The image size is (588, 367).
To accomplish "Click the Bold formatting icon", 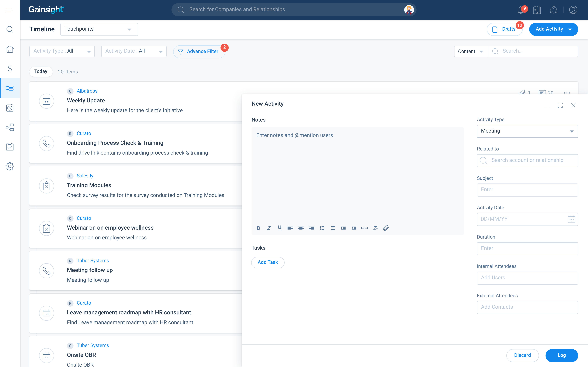I will coord(258,228).
